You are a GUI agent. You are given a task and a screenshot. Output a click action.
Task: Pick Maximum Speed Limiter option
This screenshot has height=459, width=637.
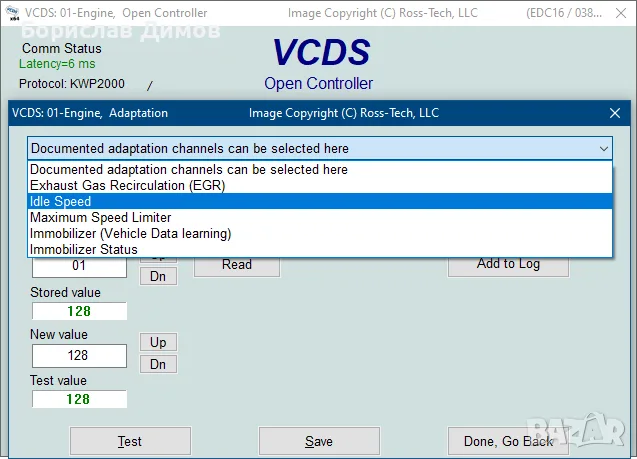coord(320,217)
